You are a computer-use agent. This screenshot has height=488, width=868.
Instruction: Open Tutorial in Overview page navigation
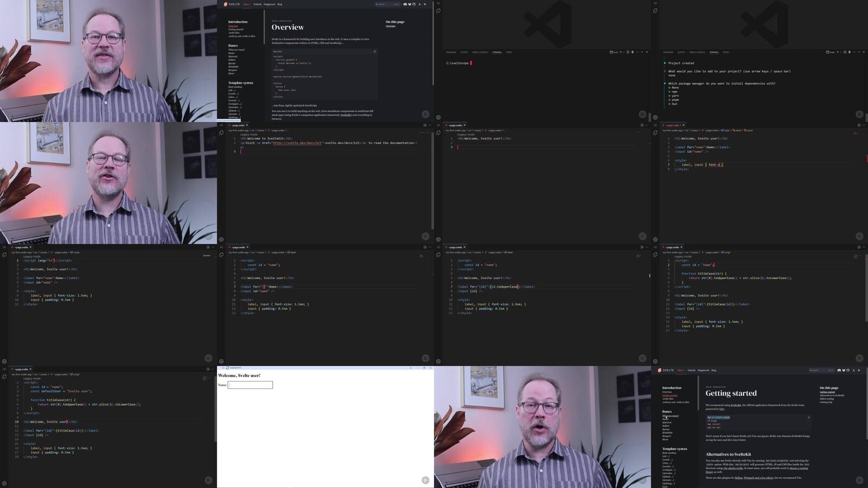pyautogui.click(x=257, y=4)
